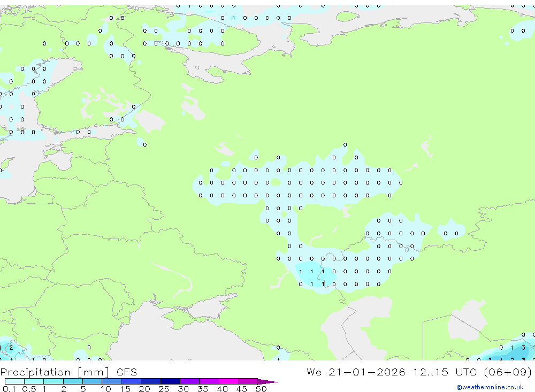This screenshot has width=535, height=392.
Task: Pick the 0.1–0.5 mm legend color swatch
Action: 14,381
